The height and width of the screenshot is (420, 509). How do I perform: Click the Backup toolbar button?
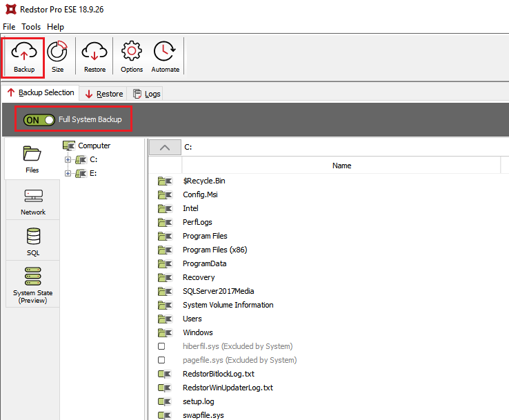tap(23, 57)
